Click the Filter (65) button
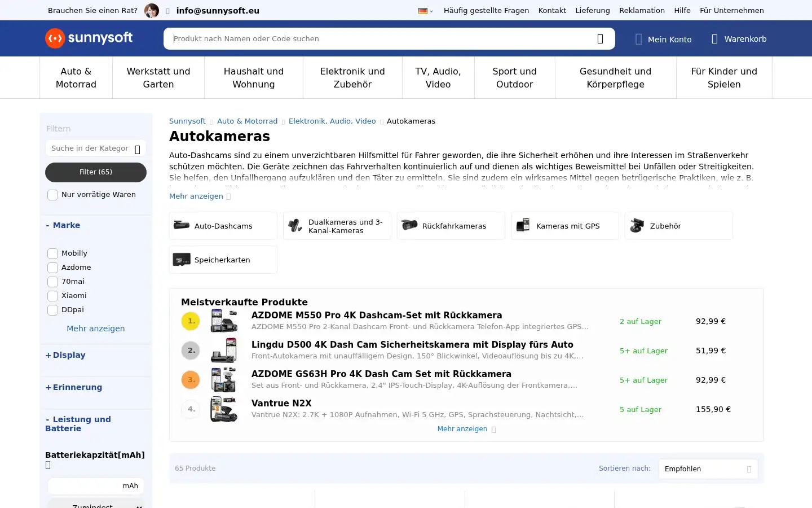The image size is (812, 508). (x=96, y=172)
